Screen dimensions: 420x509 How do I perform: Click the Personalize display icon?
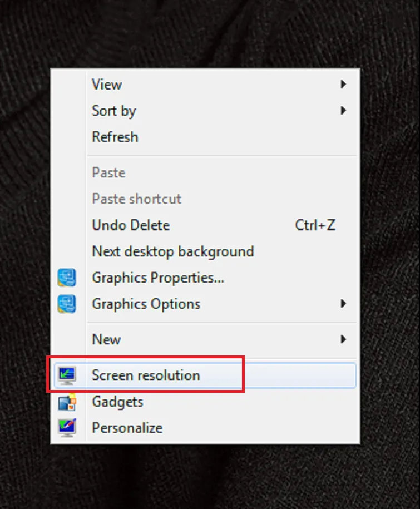pyautogui.click(x=67, y=427)
